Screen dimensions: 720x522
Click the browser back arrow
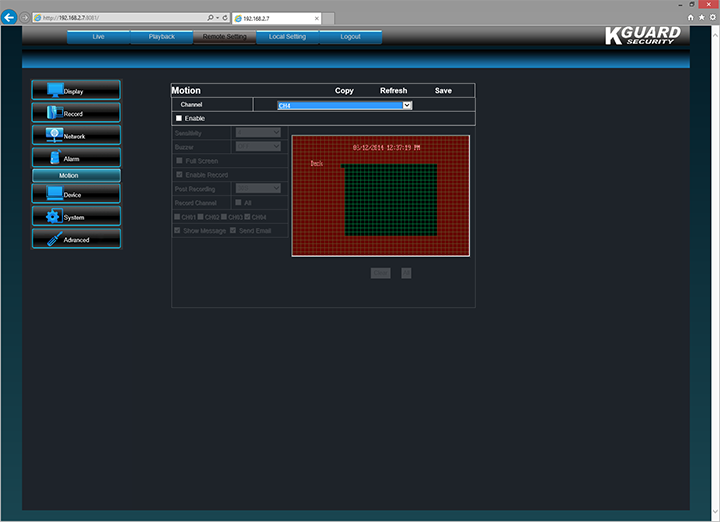click(11, 17)
